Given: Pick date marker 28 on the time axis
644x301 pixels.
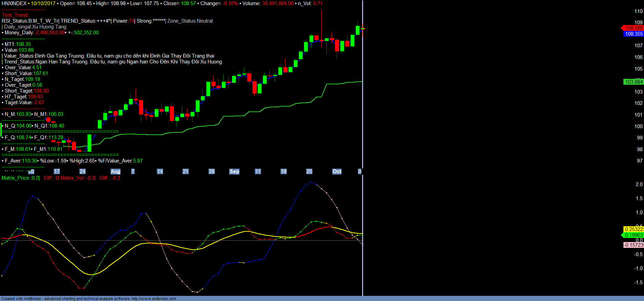Looking at the screenshot, I should 211,171.
